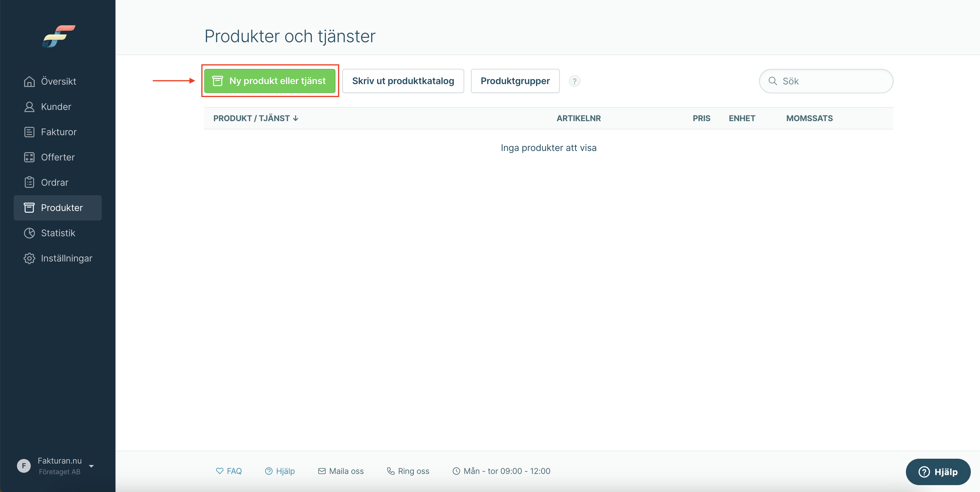Click the Fakturan.nu logo icon
This screenshot has width=980, height=492.
(59, 36)
